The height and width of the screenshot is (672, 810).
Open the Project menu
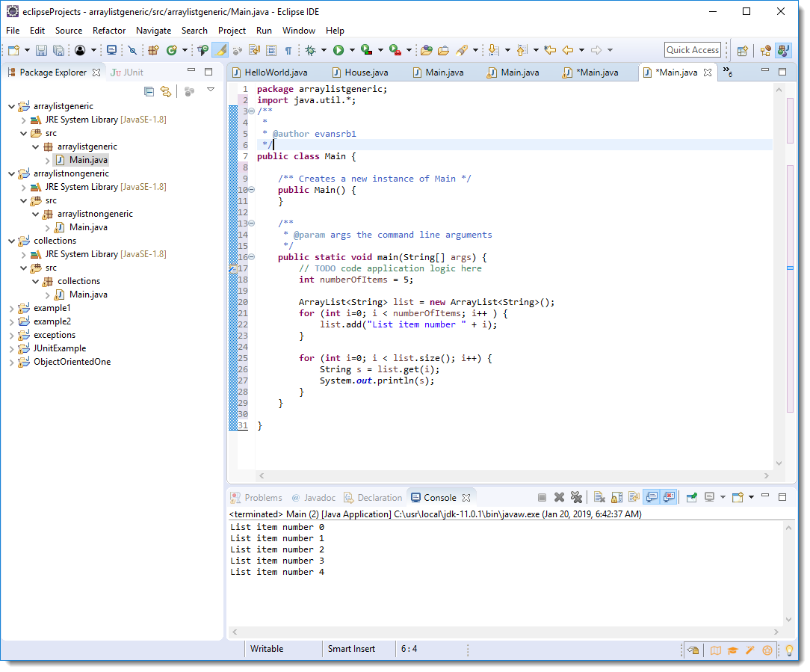(232, 31)
